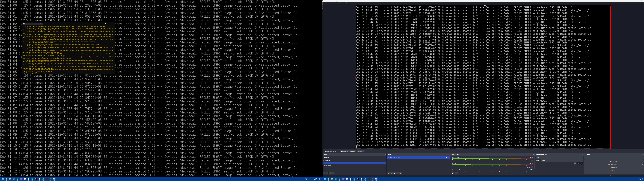Open OBS Settings from the Controls dock
644x181 pixels.
click(614, 171)
